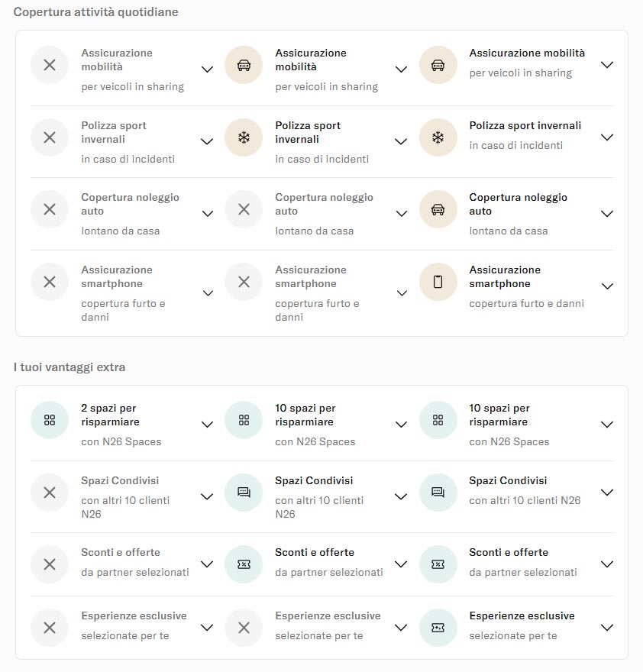This screenshot has height=672, width=643.
Task: Click the ticket icon beside enabled Esperienze esclusive
Action: coord(438,628)
